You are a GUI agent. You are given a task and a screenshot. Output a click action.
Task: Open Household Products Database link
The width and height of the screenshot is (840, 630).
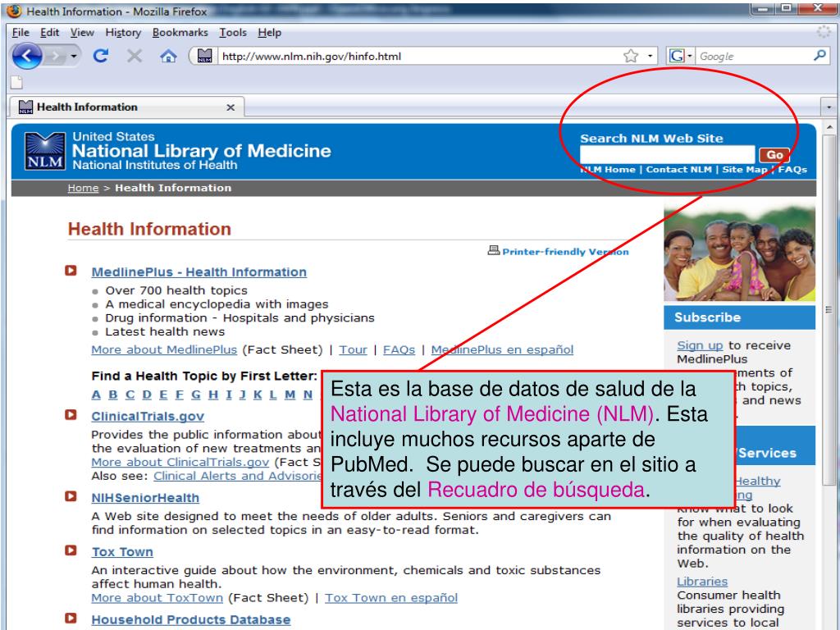[190, 620]
